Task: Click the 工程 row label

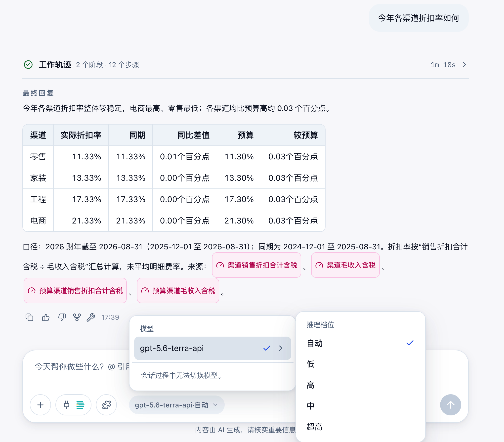Action: (38, 199)
